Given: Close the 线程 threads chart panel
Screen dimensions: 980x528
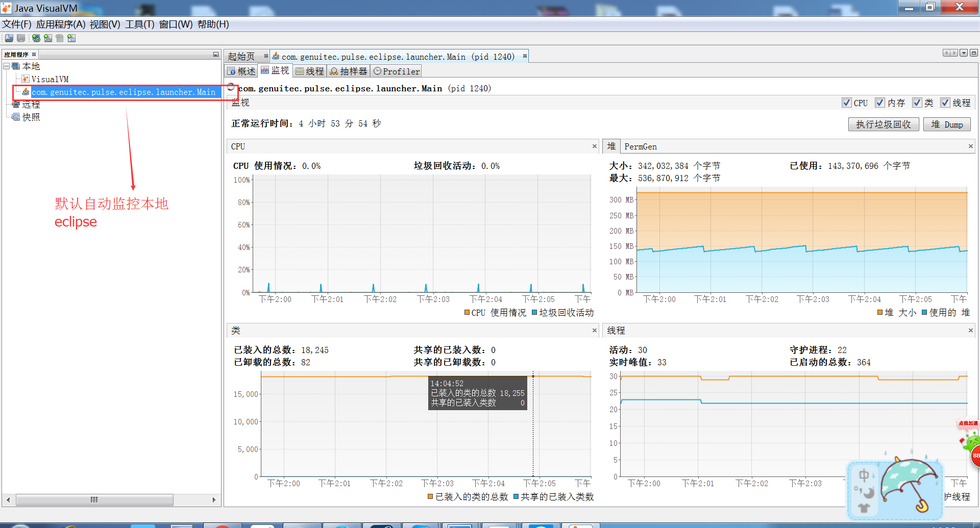Looking at the screenshot, I should coord(971,331).
